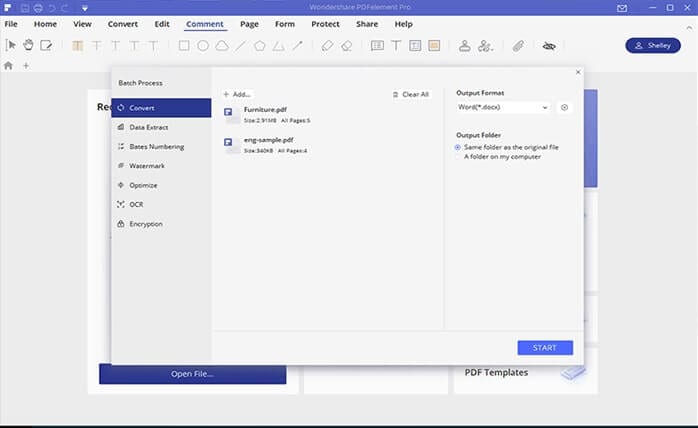
Task: Select A folder on my computer option
Action: (498, 157)
